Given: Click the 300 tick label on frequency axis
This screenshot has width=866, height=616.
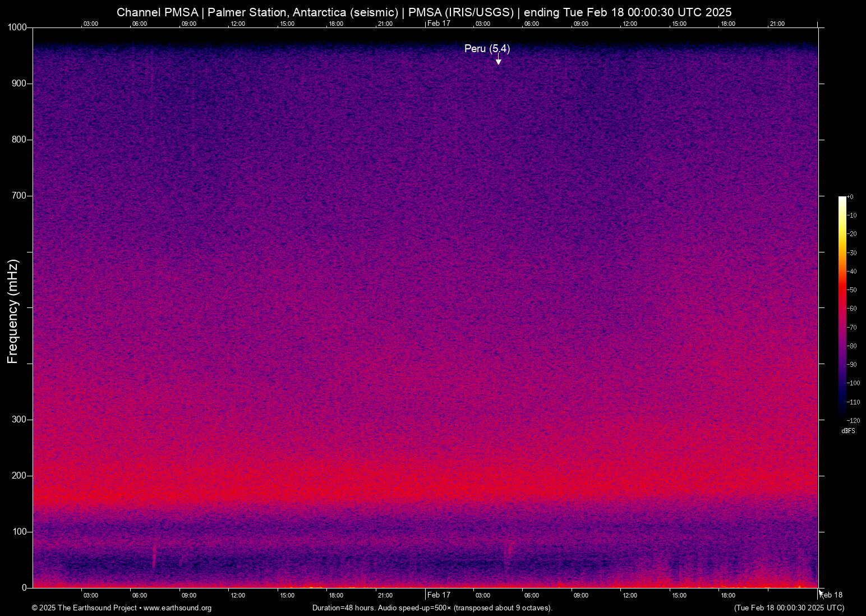Looking at the screenshot, I should coord(19,420).
